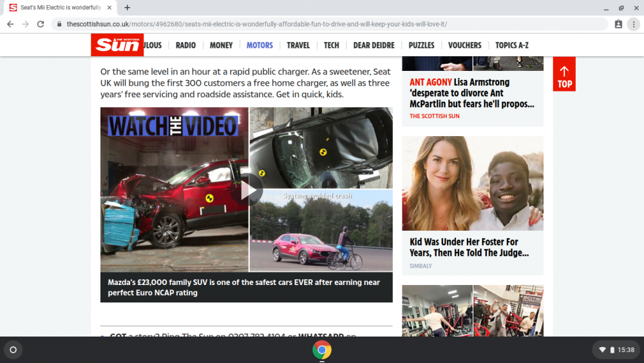Open the profile badge icon in the toolbar
This screenshot has height=363, width=644.
point(618,25)
